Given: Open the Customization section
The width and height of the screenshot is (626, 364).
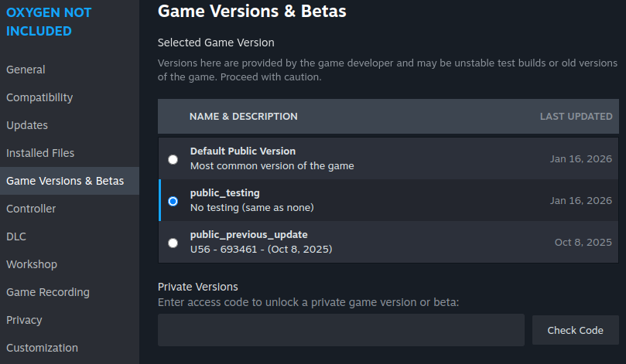Looking at the screenshot, I should [70, 348].
